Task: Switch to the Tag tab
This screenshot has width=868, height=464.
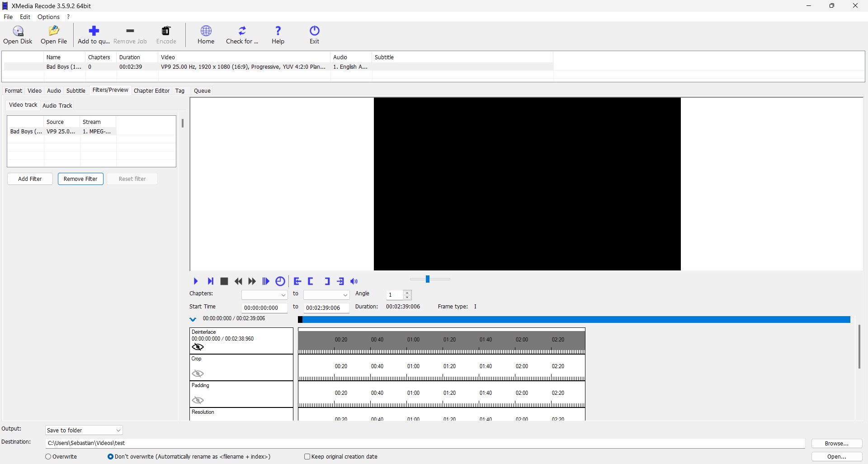Action: coord(180,90)
